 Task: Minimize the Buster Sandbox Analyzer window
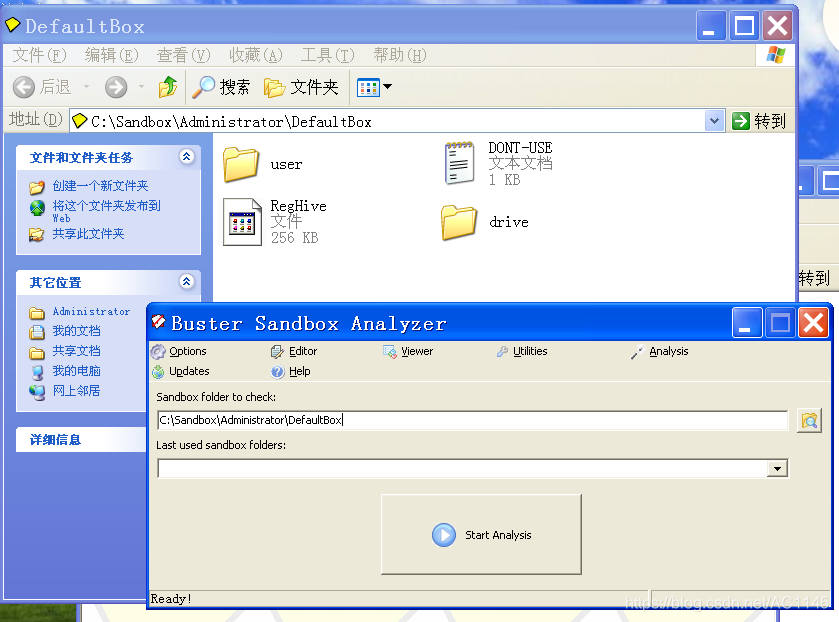[746, 323]
